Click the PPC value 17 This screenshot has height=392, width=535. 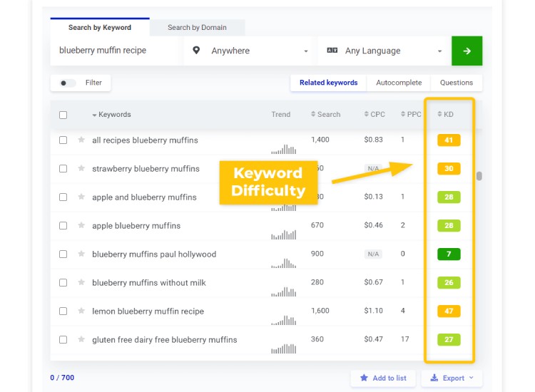tap(404, 339)
